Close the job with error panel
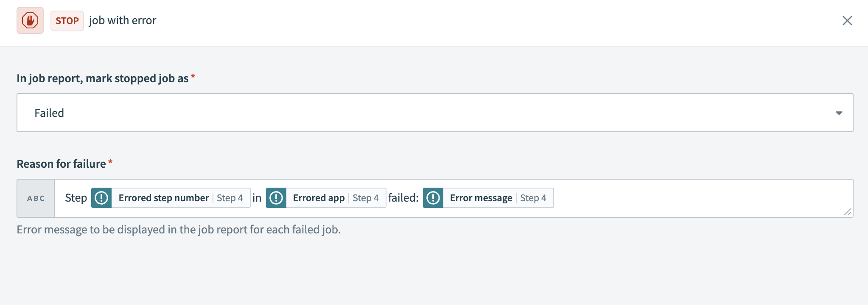868x305 pixels. coord(847,20)
